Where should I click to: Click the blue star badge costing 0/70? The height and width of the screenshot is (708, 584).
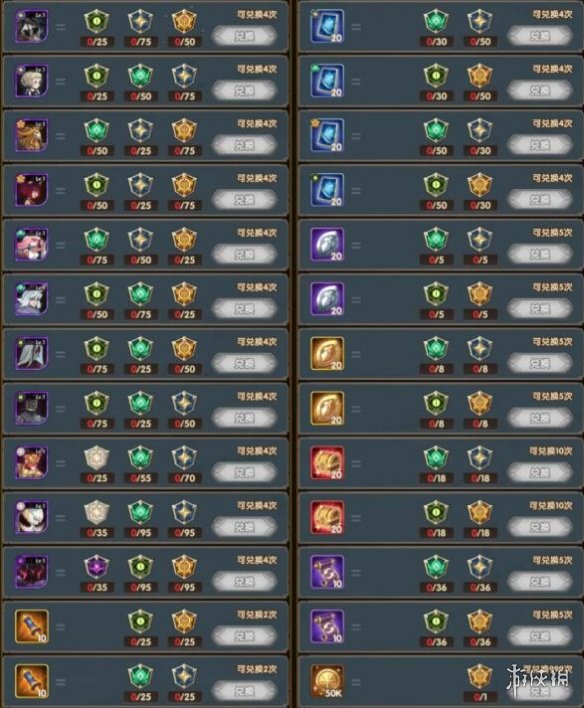(184, 458)
